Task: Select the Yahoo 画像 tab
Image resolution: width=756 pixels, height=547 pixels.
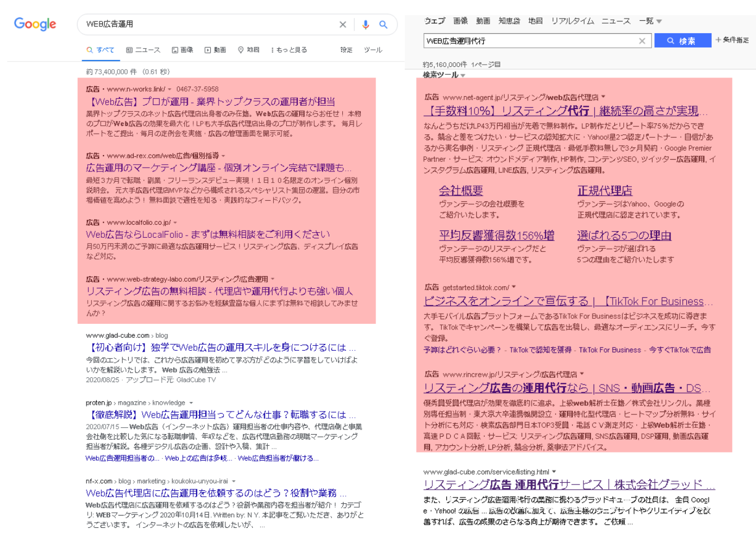Action: point(460,21)
